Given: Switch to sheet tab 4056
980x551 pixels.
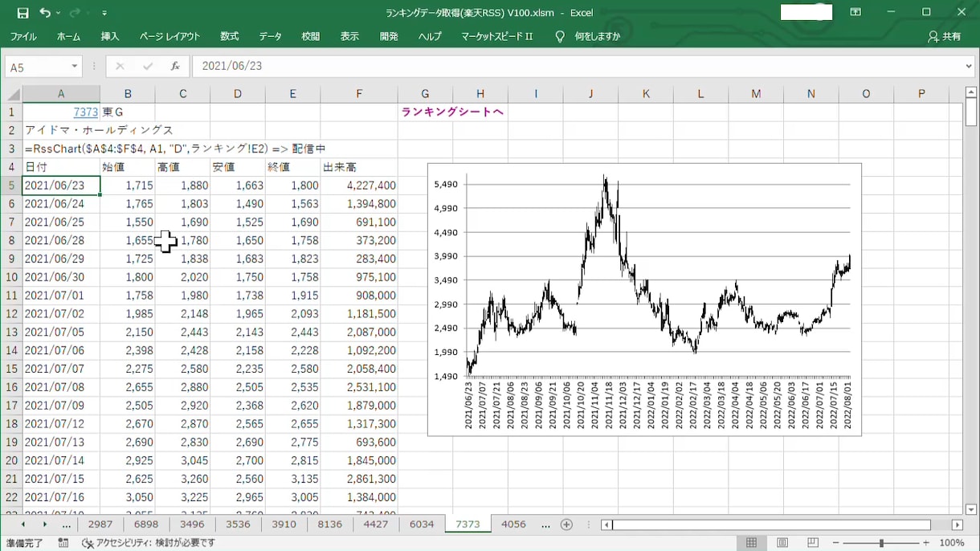Looking at the screenshot, I should coord(513,524).
